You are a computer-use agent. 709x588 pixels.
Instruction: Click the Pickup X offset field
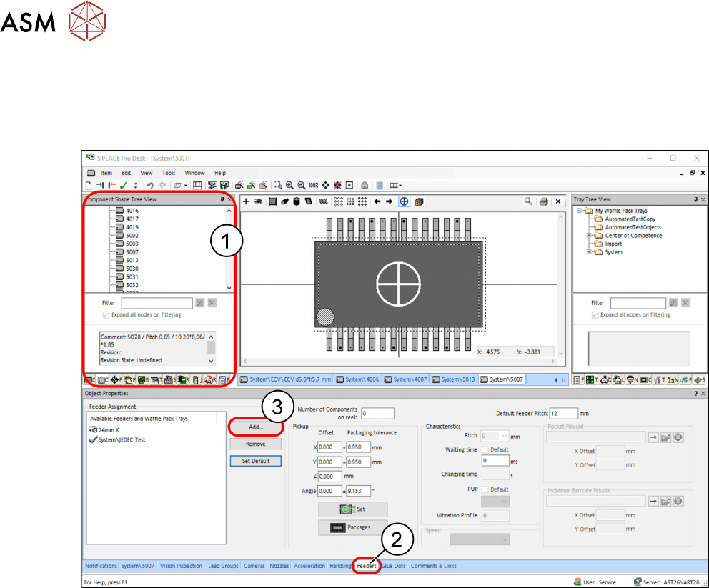(329, 447)
